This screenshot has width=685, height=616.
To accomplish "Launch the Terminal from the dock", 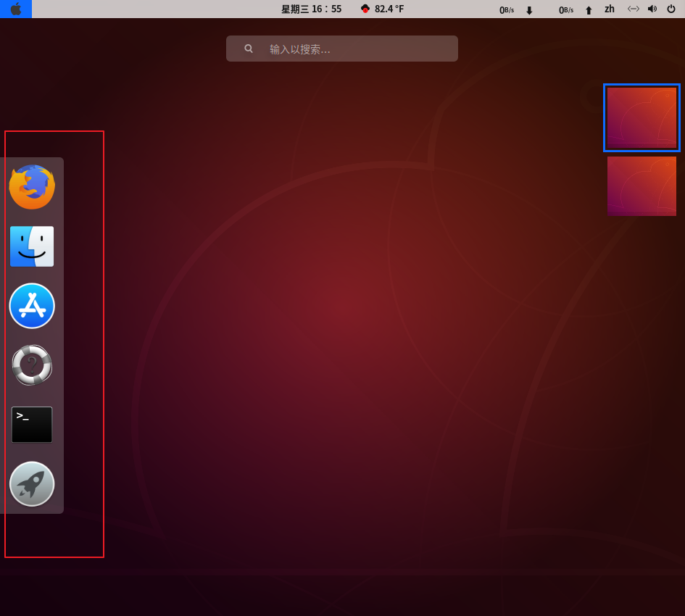I will coord(32,425).
